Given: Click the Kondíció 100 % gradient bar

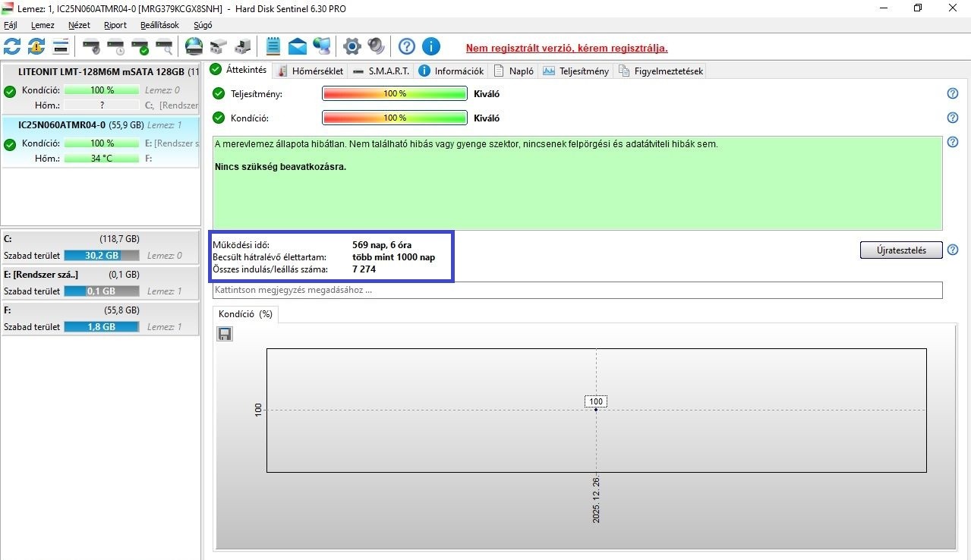Looking at the screenshot, I should point(395,118).
